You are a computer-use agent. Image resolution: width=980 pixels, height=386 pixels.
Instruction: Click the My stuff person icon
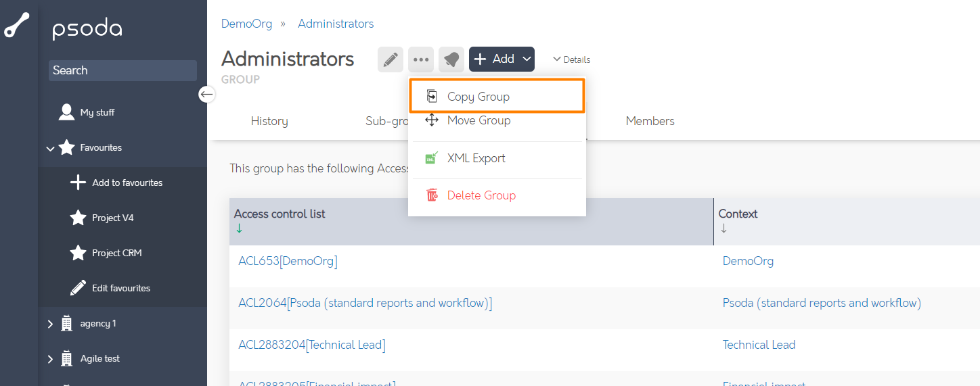[66, 112]
